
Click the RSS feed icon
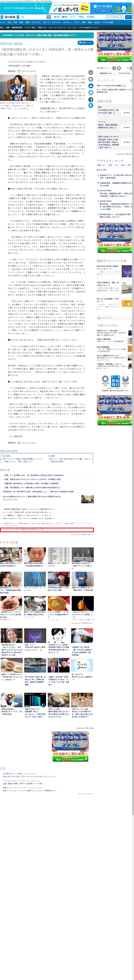point(131,68)
